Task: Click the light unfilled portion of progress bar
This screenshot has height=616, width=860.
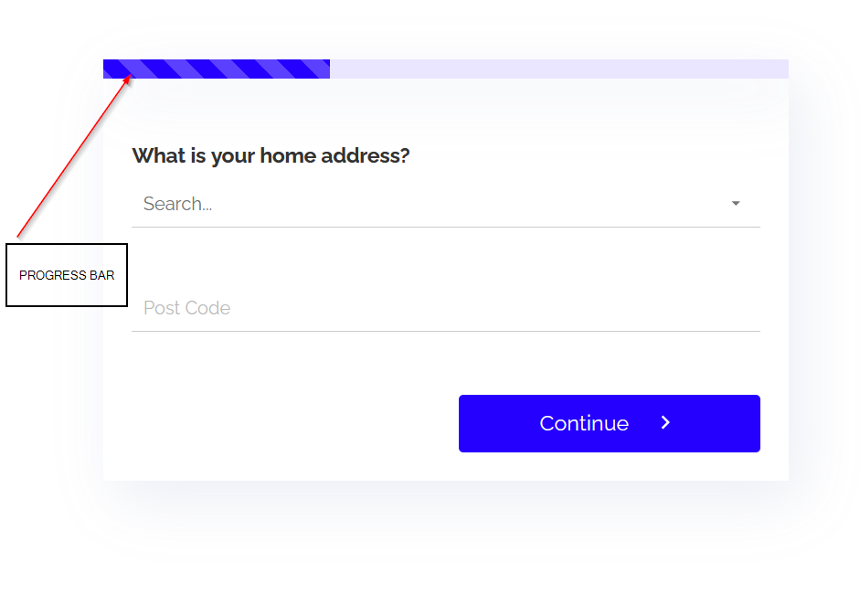Action: click(x=558, y=69)
